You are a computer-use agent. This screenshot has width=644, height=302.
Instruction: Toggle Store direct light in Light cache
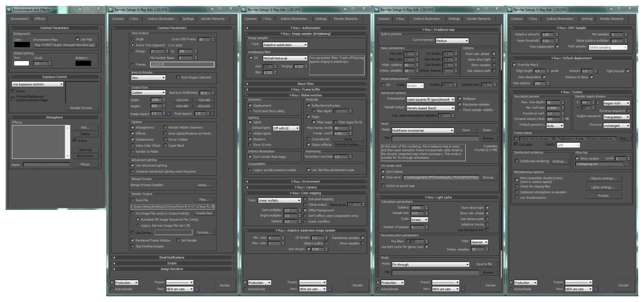(x=487, y=208)
